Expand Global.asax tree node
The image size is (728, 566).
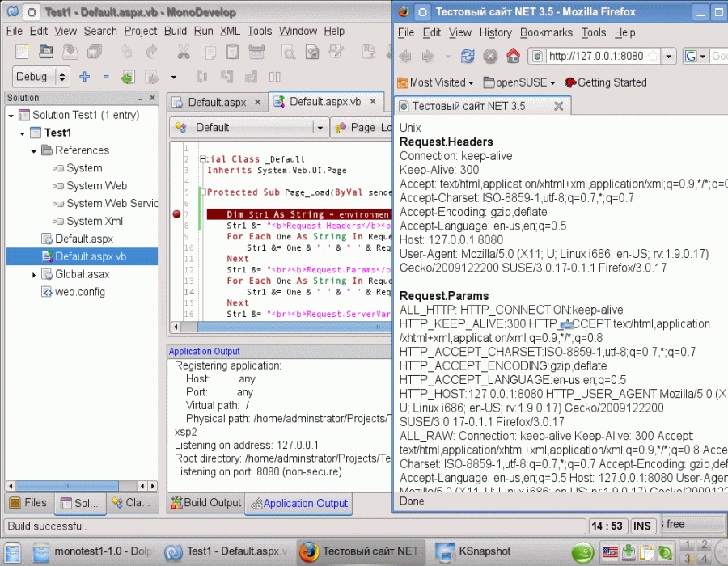click(34, 275)
